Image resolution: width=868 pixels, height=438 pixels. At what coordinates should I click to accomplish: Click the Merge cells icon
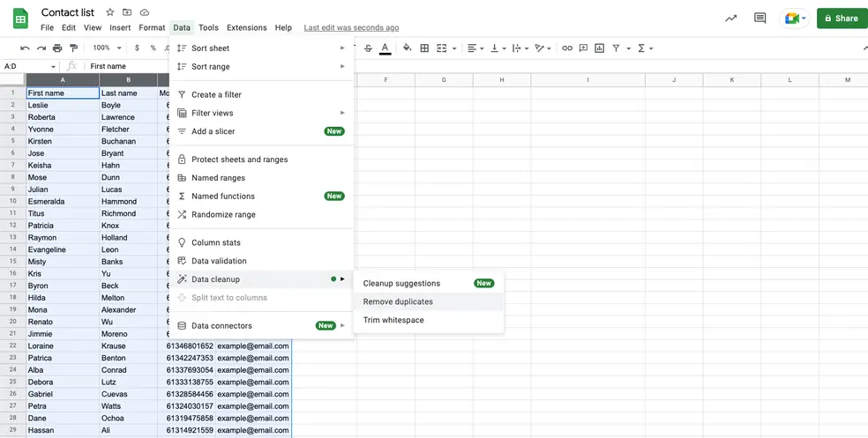[x=442, y=48]
